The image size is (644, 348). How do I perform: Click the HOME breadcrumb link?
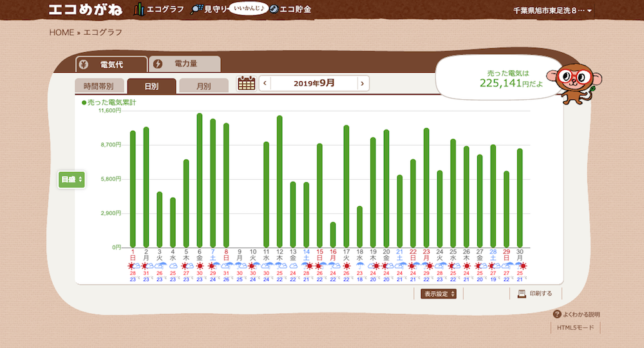(x=62, y=32)
